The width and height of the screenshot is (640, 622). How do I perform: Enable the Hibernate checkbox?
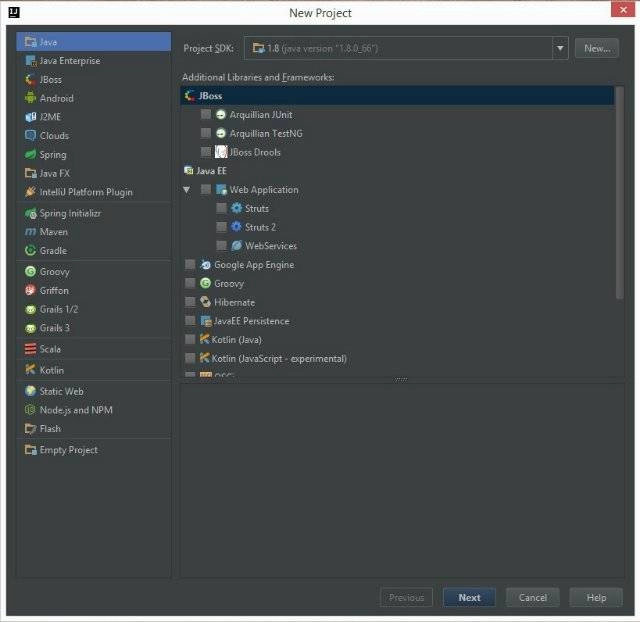(190, 302)
